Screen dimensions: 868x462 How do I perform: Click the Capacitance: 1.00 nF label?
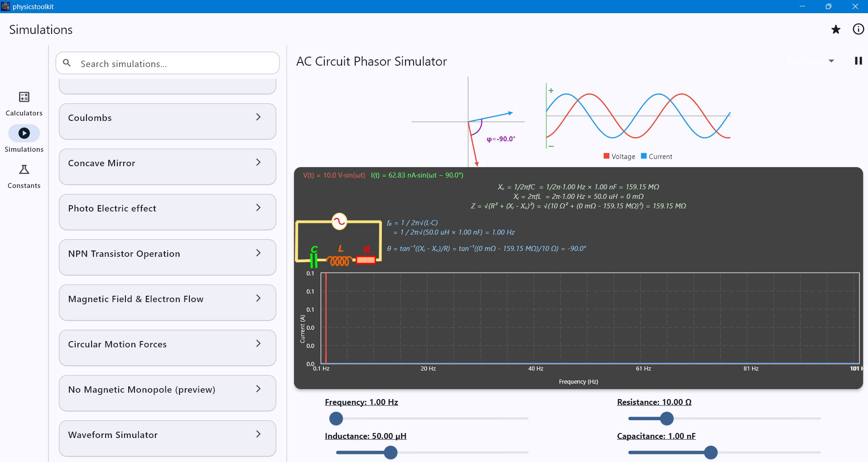tap(656, 436)
